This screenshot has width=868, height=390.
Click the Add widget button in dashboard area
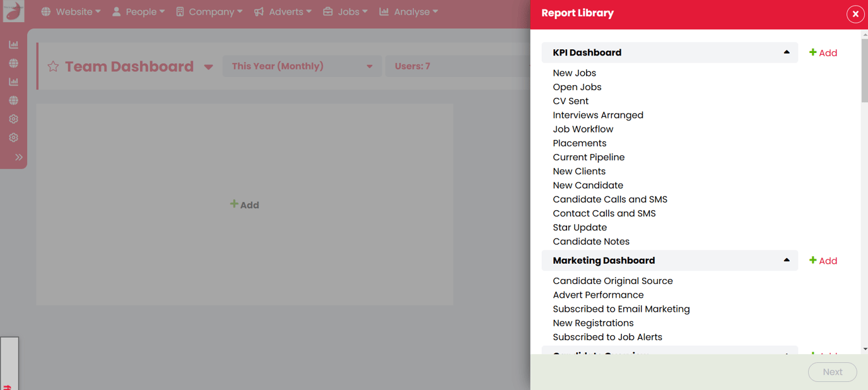(x=245, y=204)
